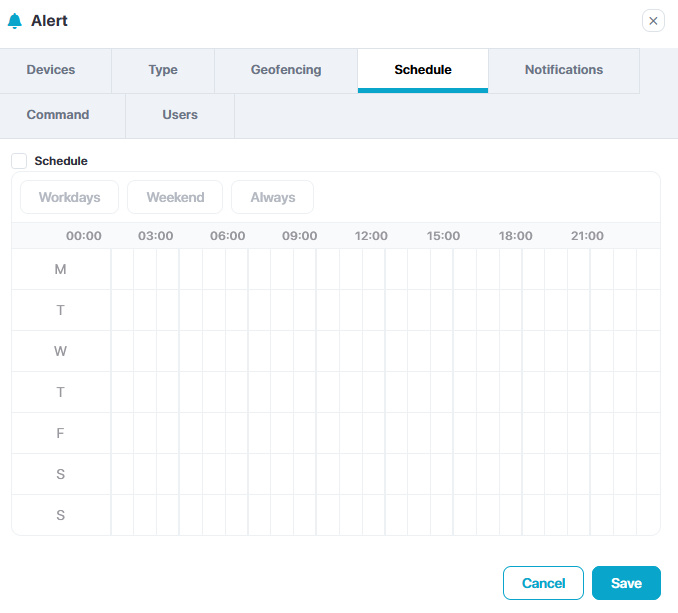Enable the Schedule checkbox
Screen dimensions: 678x613
pyautogui.click(x=19, y=161)
